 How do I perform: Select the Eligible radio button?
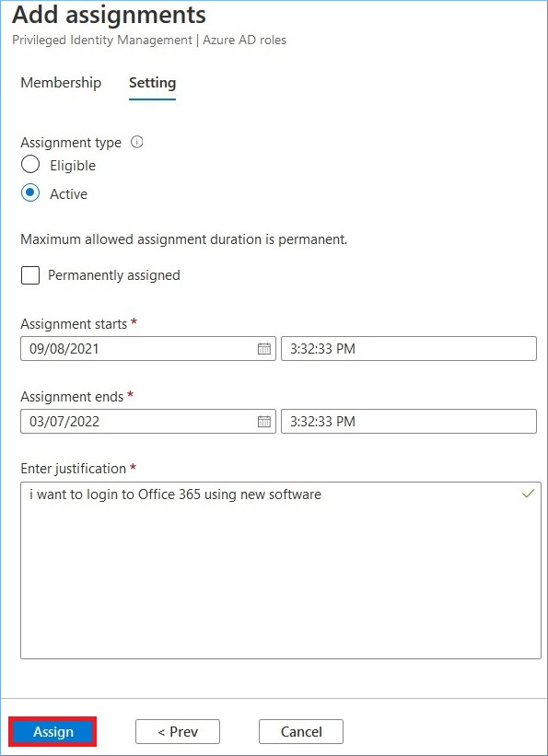point(29,166)
